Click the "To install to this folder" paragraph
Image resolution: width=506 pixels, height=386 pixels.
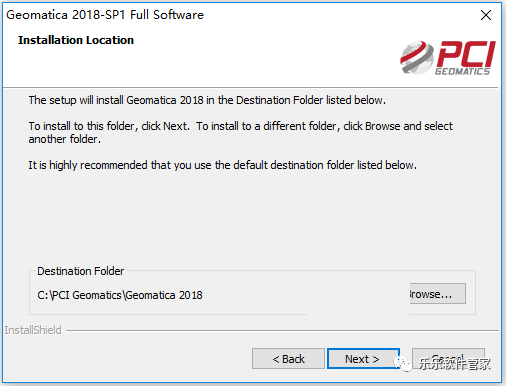[240, 132]
